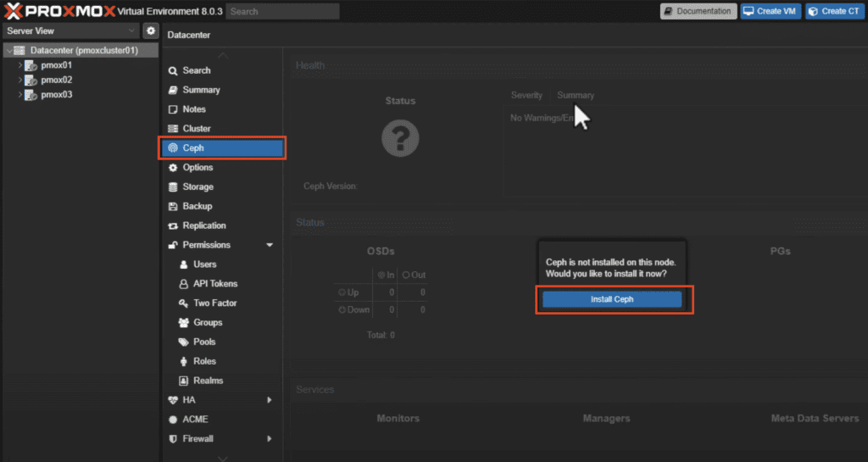
Task: Expand the pmox02 tree node
Action: [x=19, y=80]
